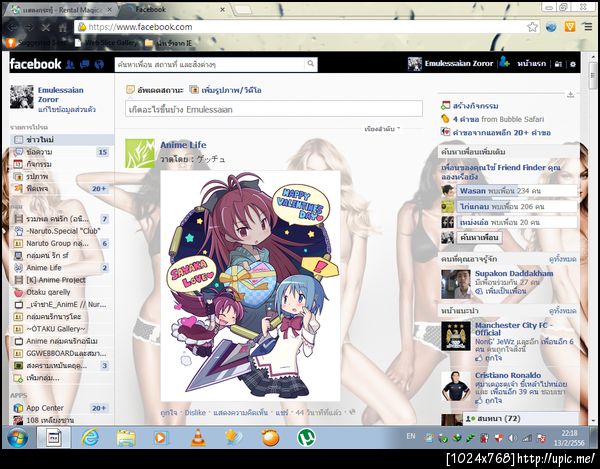Click comment link under Anime Life post
This screenshot has height=469, width=600.
click(x=241, y=413)
